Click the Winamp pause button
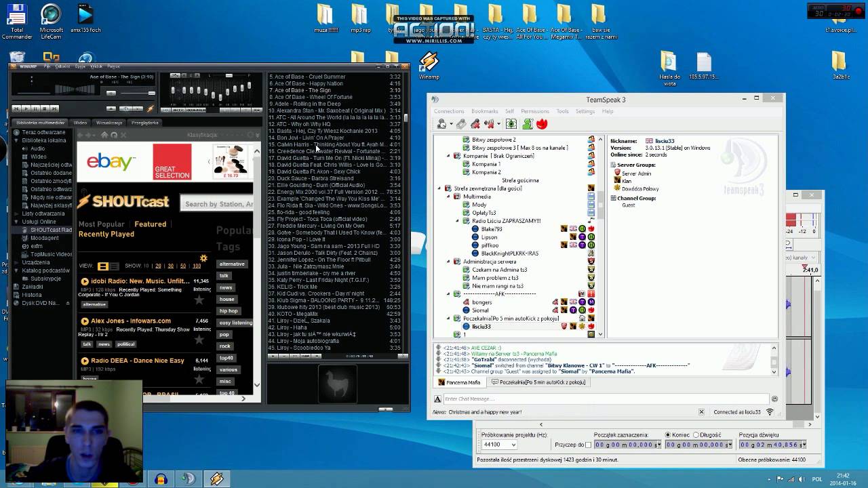The width and height of the screenshot is (868, 488). (35, 108)
